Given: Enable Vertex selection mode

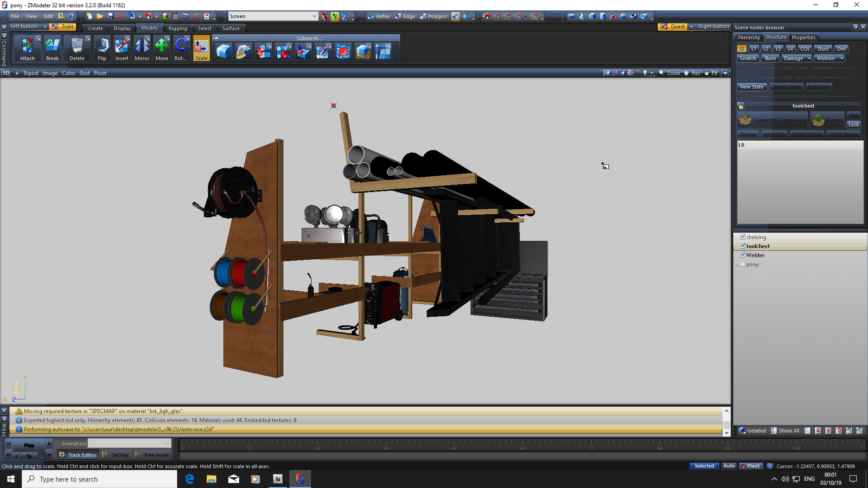Looking at the screenshot, I should click(x=378, y=16).
